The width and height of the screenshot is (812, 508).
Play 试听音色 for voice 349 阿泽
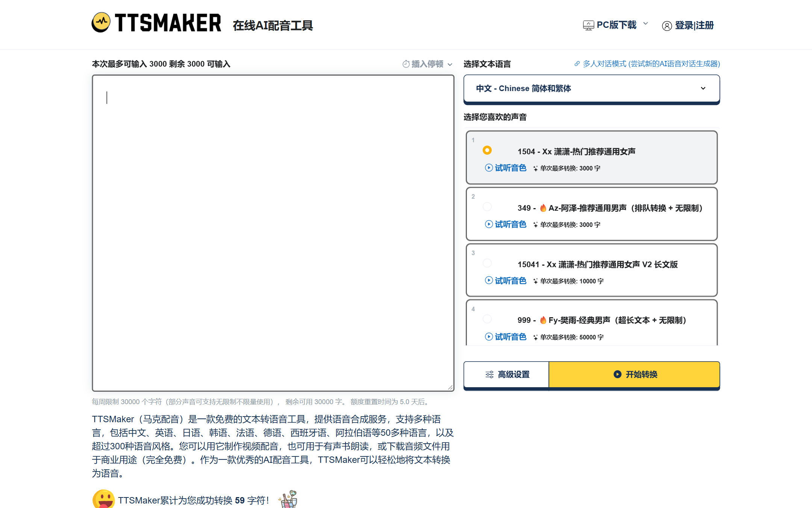506,224
